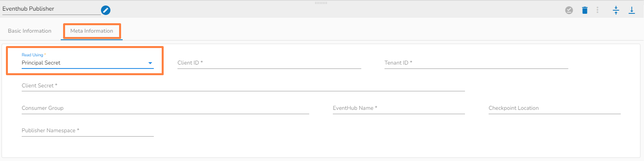Open the Read Using dropdown
644x161 pixels.
point(83,63)
